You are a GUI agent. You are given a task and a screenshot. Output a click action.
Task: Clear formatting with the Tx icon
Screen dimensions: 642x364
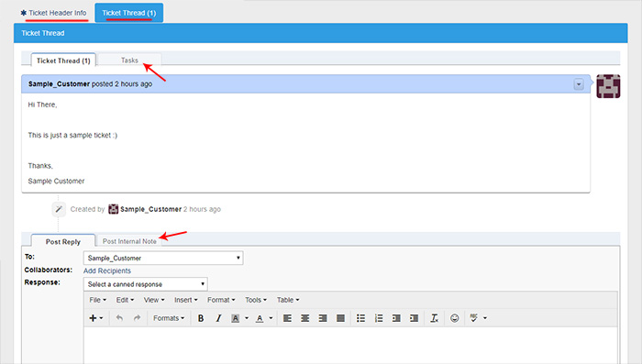(434, 318)
